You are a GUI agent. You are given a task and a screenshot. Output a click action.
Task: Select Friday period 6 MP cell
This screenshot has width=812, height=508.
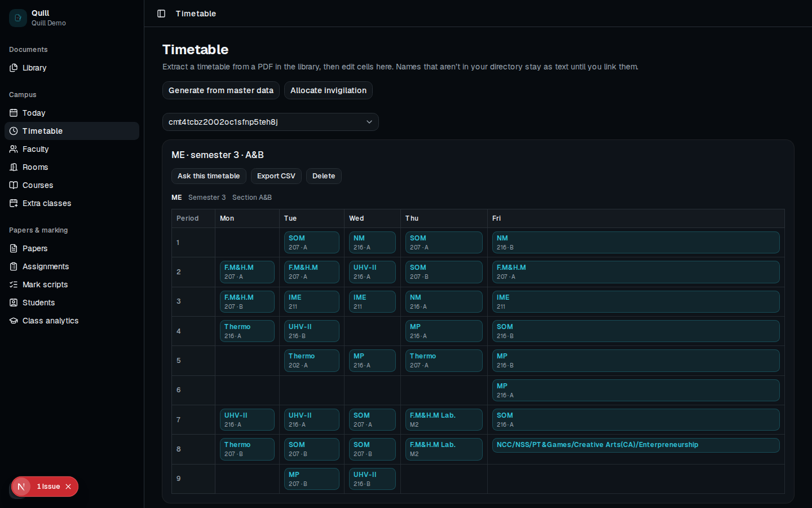(x=636, y=391)
